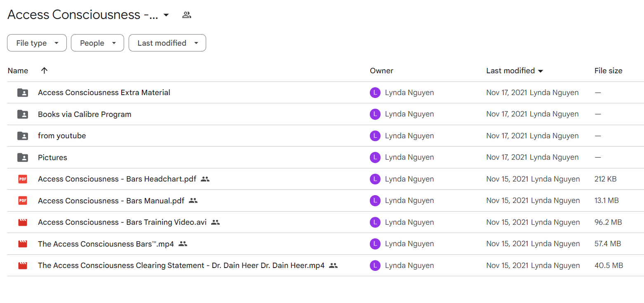
Task: Click owner avatar in Pictures row
Action: (375, 157)
